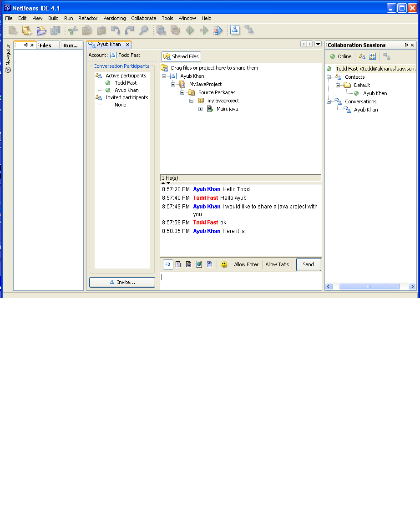420x527 pixels.
Task: Click the Clean and Build icon
Action: click(x=175, y=30)
